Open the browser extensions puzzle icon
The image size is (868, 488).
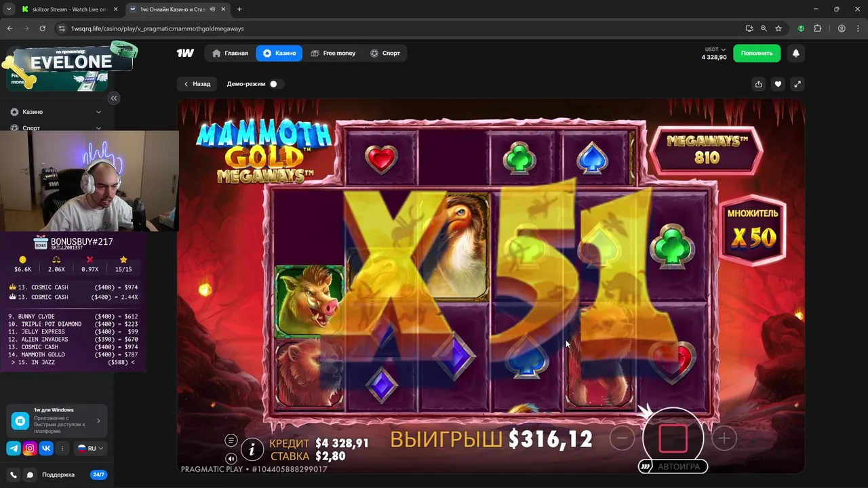pyautogui.click(x=817, y=28)
